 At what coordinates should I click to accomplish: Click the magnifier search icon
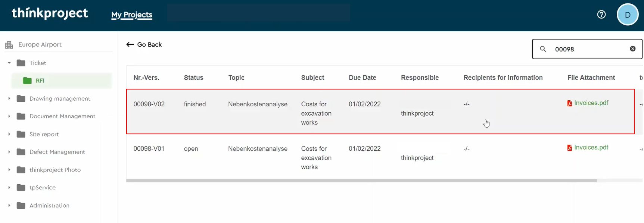543,49
